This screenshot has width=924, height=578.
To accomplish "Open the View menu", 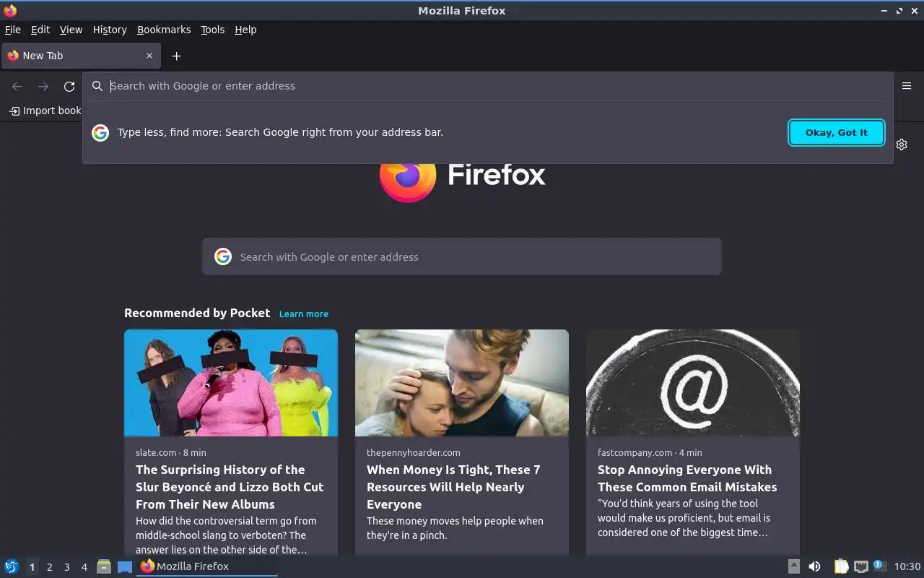I will (71, 30).
